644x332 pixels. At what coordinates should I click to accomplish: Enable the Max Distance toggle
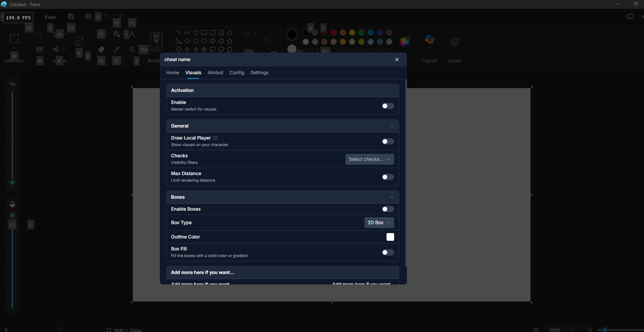[388, 177]
